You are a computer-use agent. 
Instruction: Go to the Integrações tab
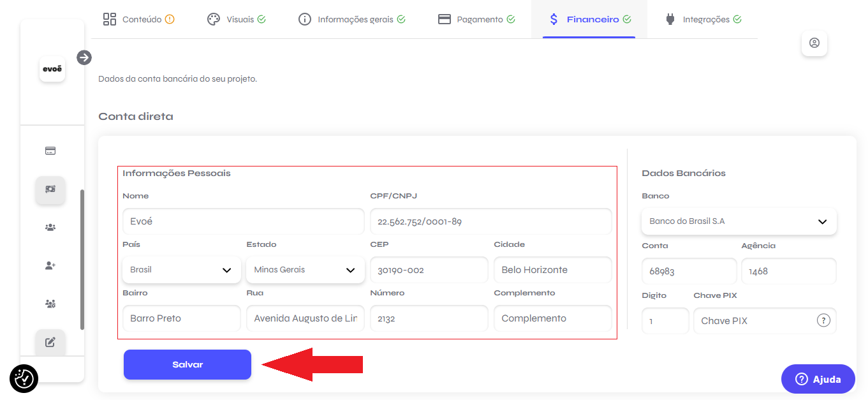[x=703, y=19]
